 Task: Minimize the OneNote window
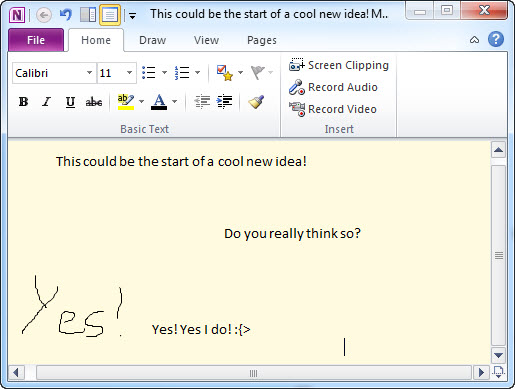(x=420, y=11)
